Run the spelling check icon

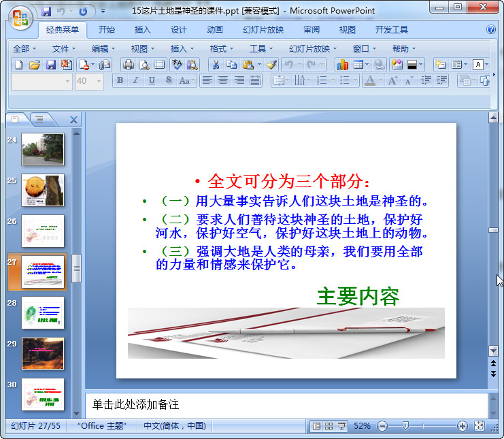pos(177,65)
